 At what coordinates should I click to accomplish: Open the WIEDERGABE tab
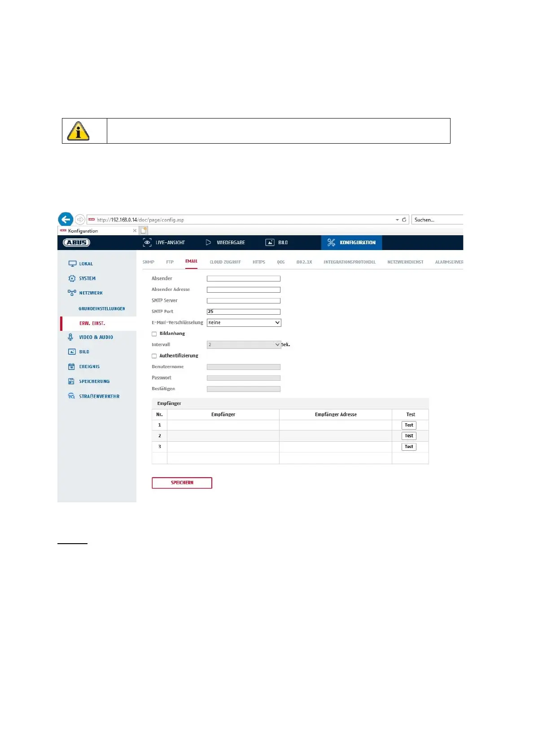231,242
